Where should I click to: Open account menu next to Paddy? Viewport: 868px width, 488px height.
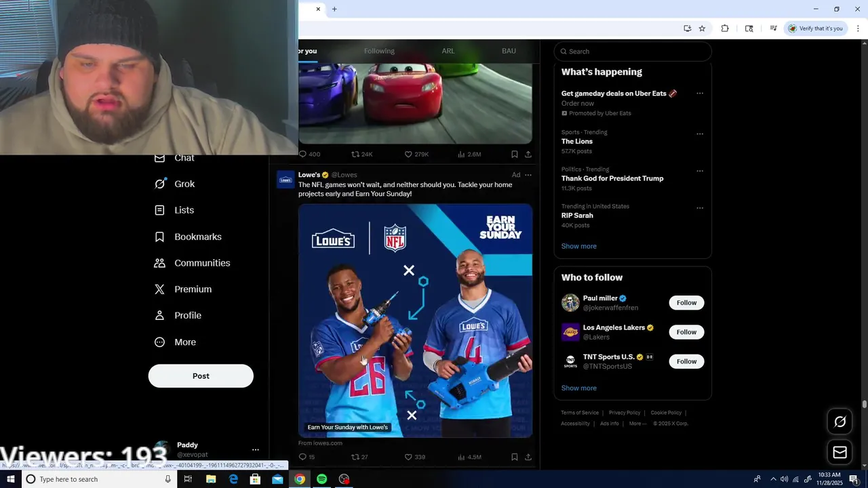tap(255, 449)
